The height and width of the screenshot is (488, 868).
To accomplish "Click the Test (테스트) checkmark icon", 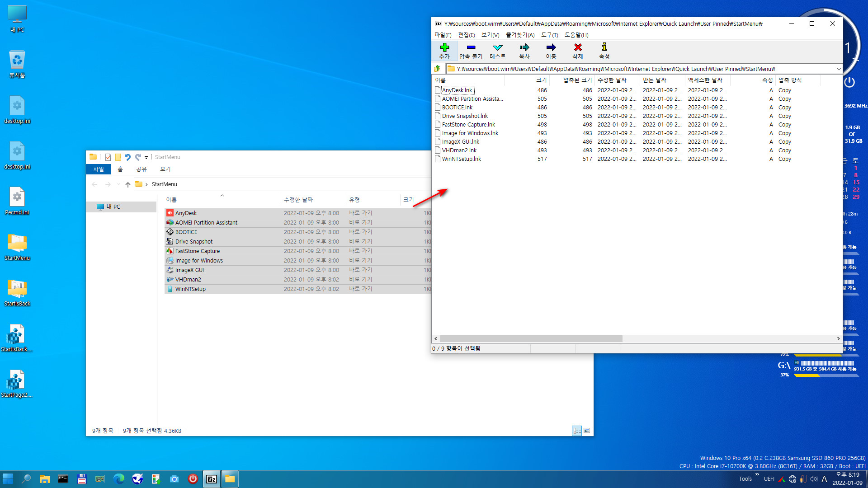I will (x=497, y=51).
